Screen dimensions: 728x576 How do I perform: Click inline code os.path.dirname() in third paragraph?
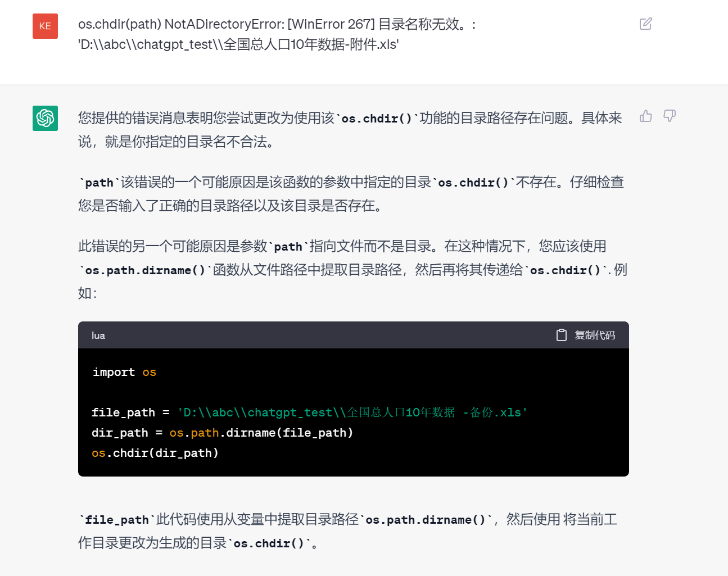tap(146, 270)
